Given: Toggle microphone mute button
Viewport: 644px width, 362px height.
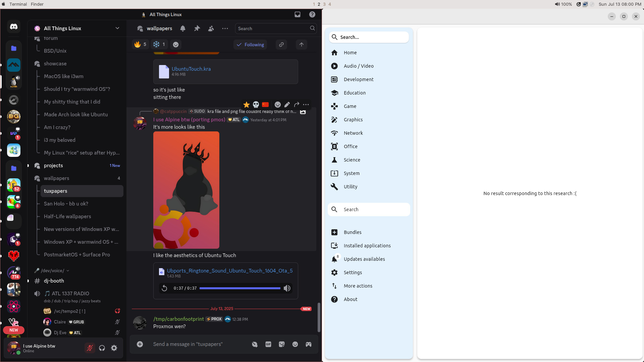Looking at the screenshot, I should (90, 348).
